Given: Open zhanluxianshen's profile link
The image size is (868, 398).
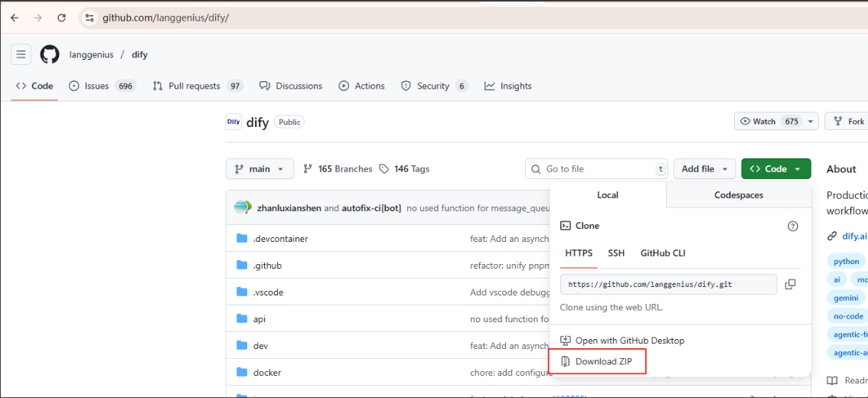Looking at the screenshot, I should [x=289, y=208].
